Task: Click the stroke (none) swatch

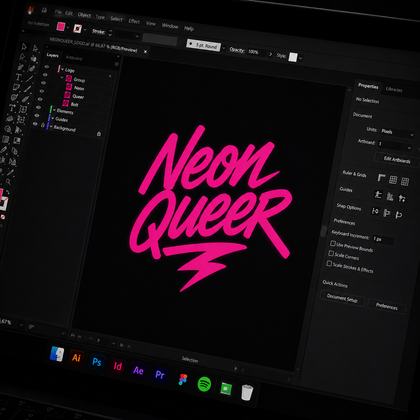Action: [x=77, y=28]
